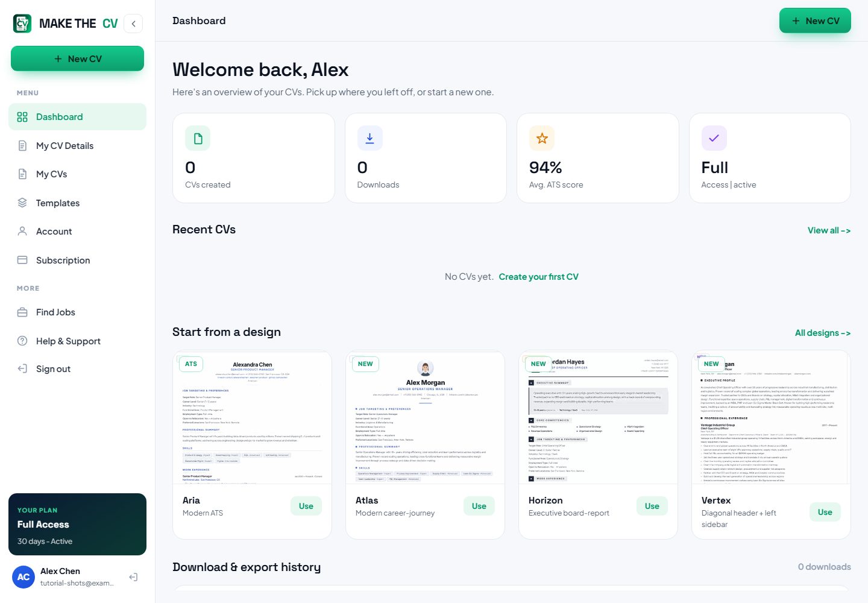The height and width of the screenshot is (603, 868).
Task: Click the sidebar New CV button
Action: coord(77,58)
